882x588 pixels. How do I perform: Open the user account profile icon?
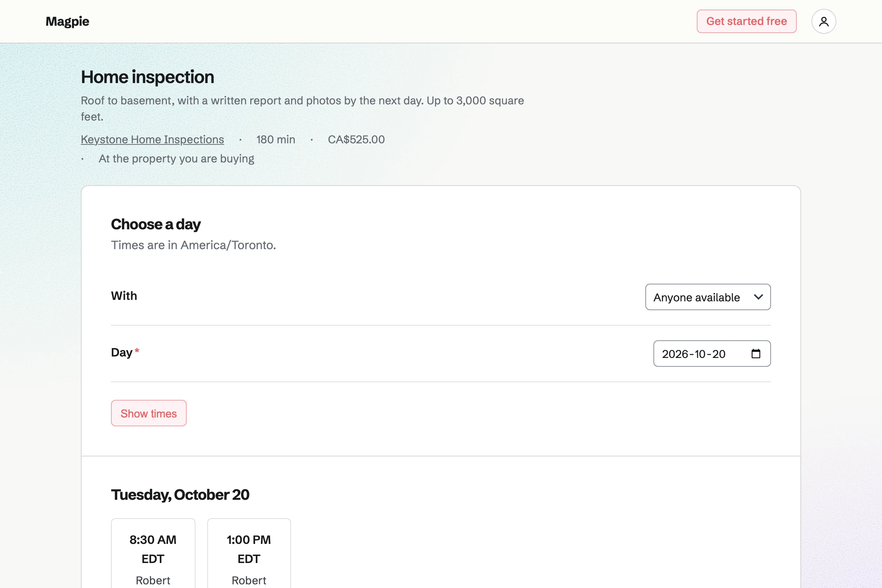pyautogui.click(x=824, y=21)
